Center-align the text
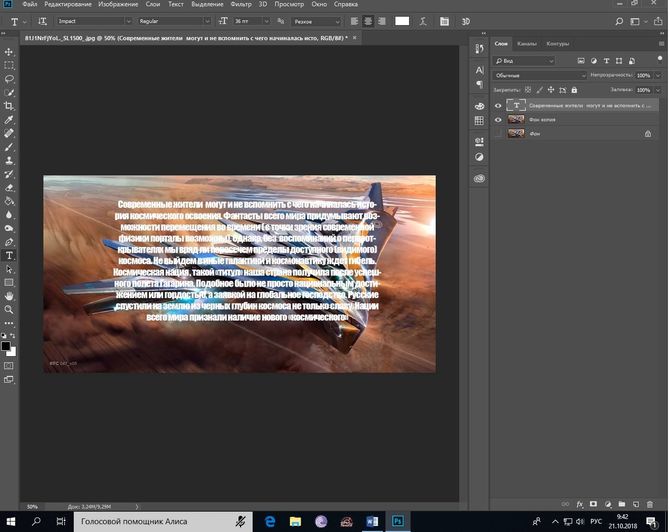The height and width of the screenshot is (532, 670). (368, 20)
